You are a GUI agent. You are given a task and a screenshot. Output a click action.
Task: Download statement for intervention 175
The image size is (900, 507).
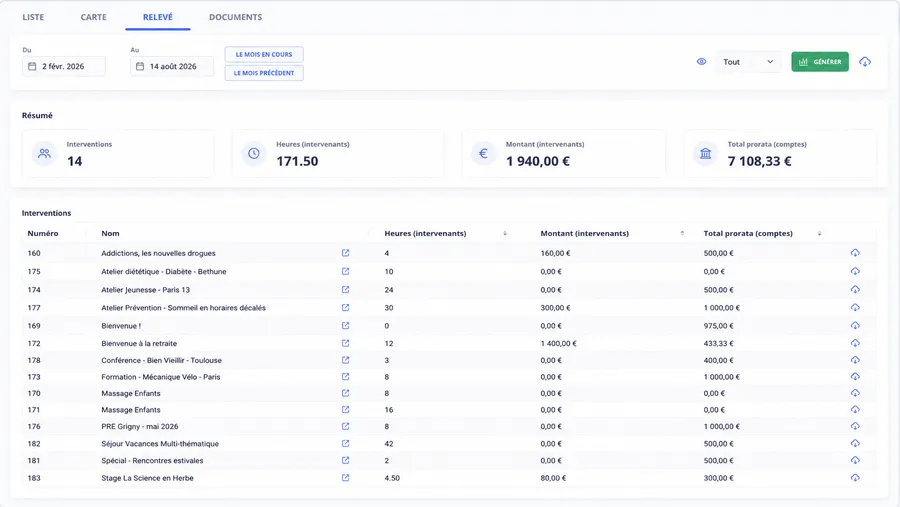(x=855, y=271)
